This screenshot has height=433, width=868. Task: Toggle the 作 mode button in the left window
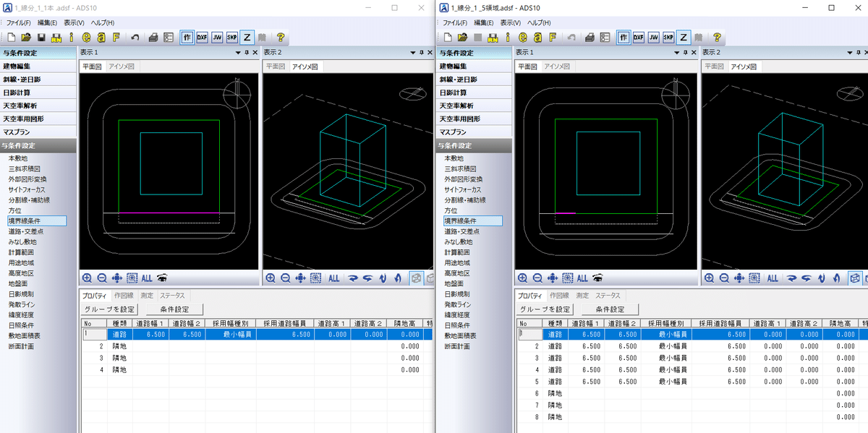pyautogui.click(x=187, y=37)
